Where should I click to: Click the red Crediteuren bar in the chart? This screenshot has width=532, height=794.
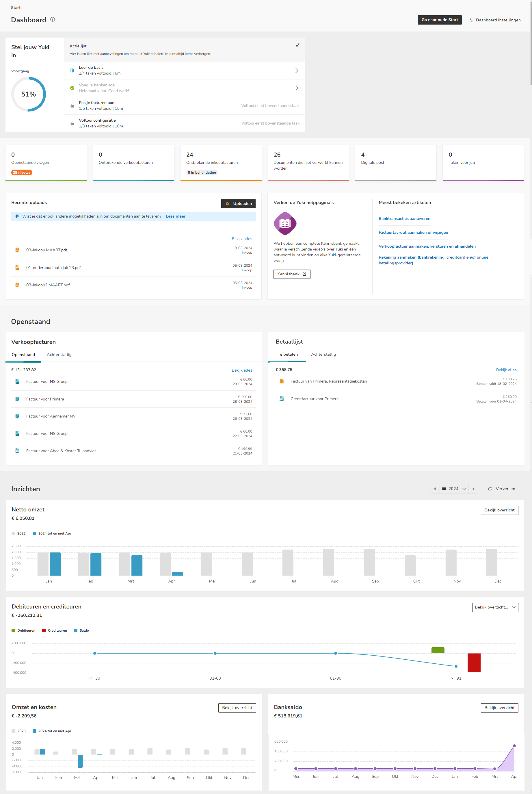coord(474,663)
